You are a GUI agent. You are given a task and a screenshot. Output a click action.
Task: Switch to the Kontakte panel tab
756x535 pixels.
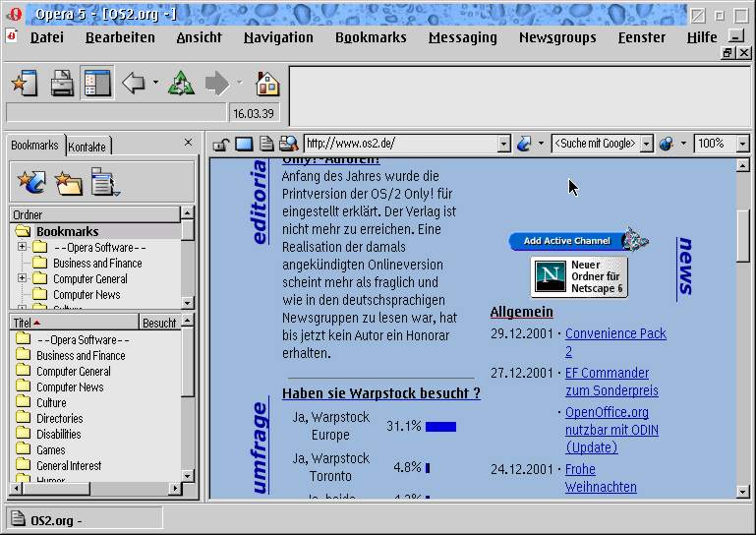click(x=87, y=147)
